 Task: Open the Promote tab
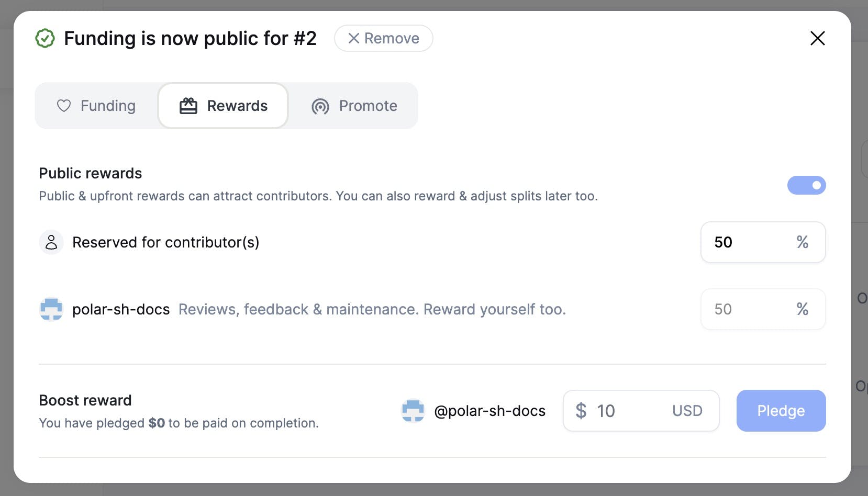coord(354,106)
